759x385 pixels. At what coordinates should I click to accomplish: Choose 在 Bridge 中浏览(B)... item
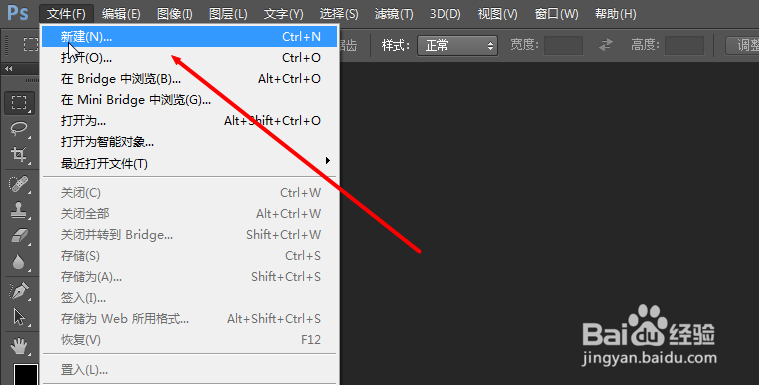[x=189, y=78]
